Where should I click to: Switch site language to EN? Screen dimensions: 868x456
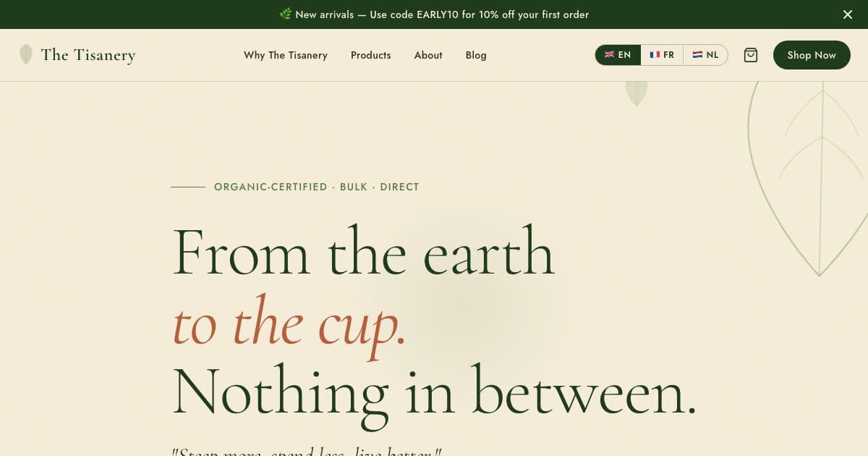618,55
